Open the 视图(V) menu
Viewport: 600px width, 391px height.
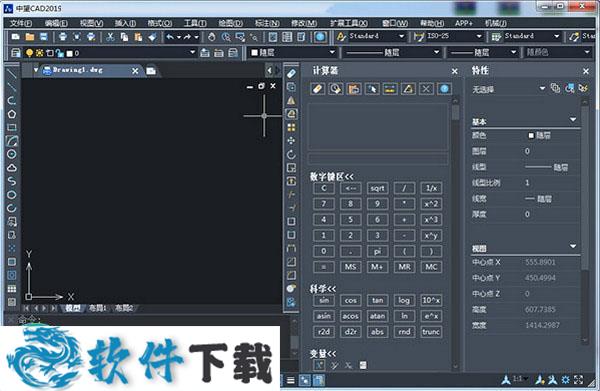click(91, 23)
